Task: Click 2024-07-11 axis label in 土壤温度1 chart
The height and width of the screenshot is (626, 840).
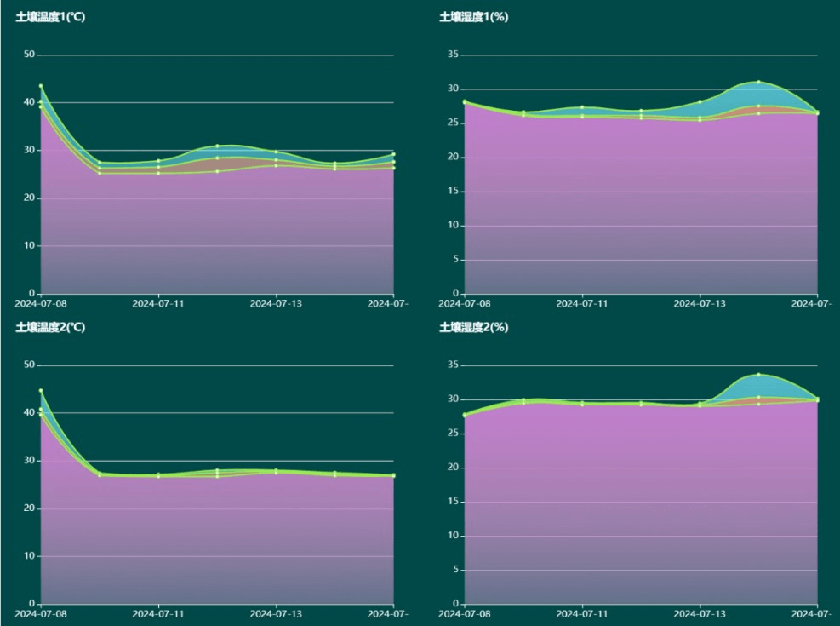Action: point(158,303)
